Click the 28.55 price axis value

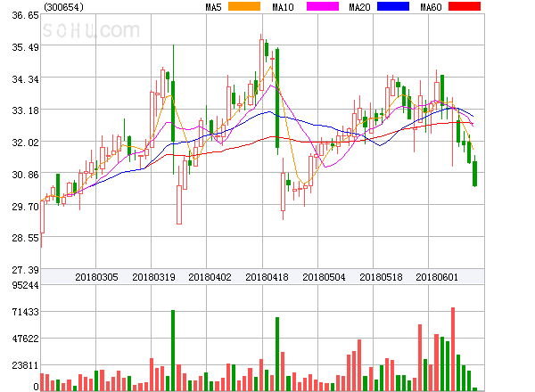26,238
